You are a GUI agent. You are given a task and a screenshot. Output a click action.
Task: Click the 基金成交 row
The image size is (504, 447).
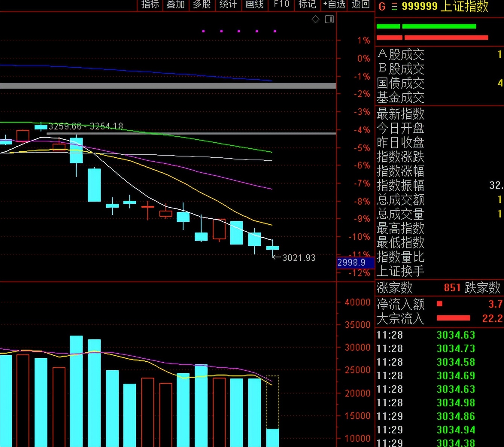(x=440, y=97)
